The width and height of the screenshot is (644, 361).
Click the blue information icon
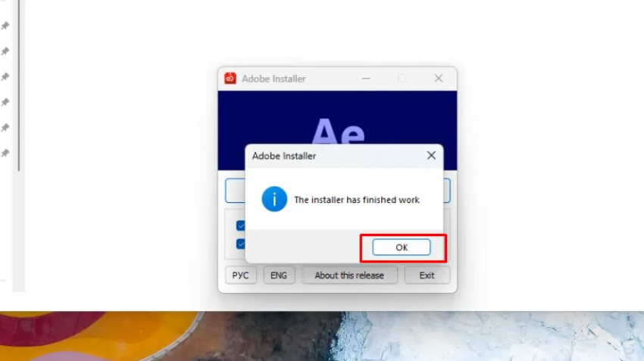(274, 199)
